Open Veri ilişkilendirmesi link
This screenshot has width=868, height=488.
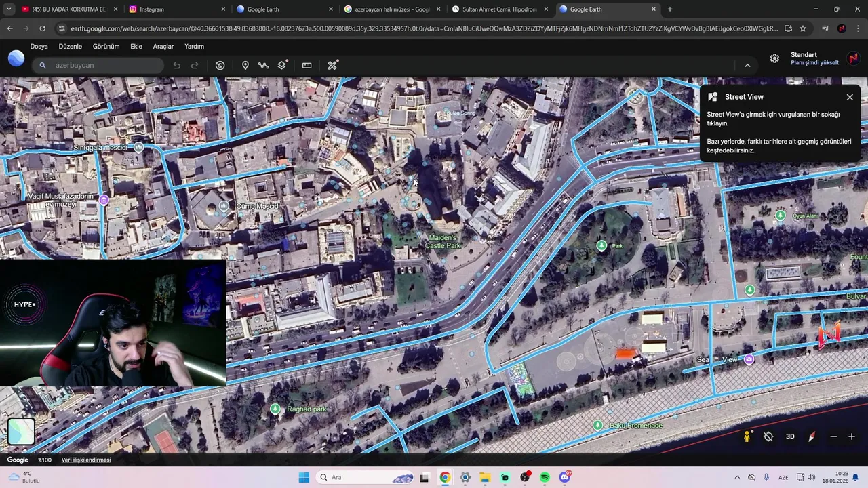click(x=86, y=460)
